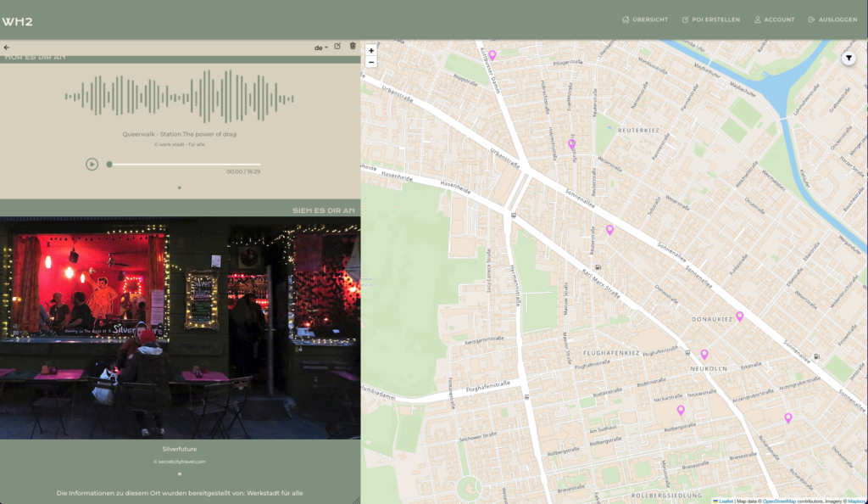Viewport: 868px width, 504px height.
Task: Open the map filter button
Action: 849,58
